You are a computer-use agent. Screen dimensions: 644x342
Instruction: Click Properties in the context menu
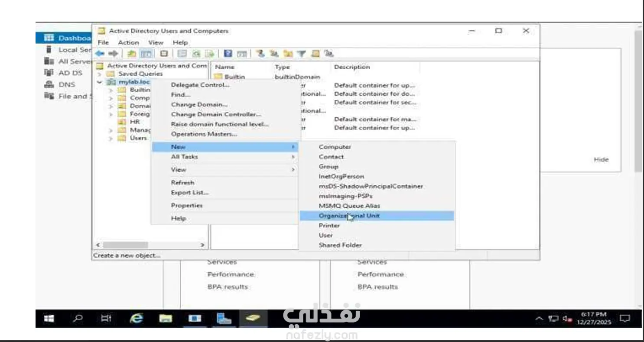pos(225,206)
